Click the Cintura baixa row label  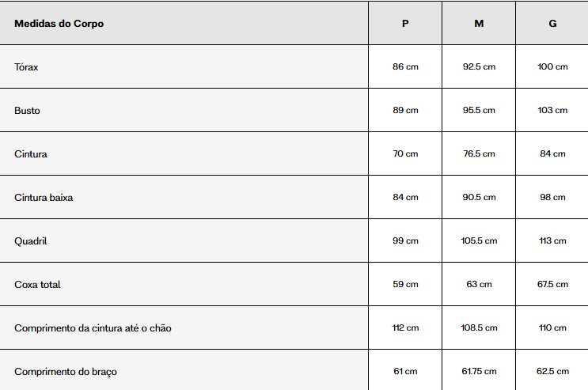44,198
